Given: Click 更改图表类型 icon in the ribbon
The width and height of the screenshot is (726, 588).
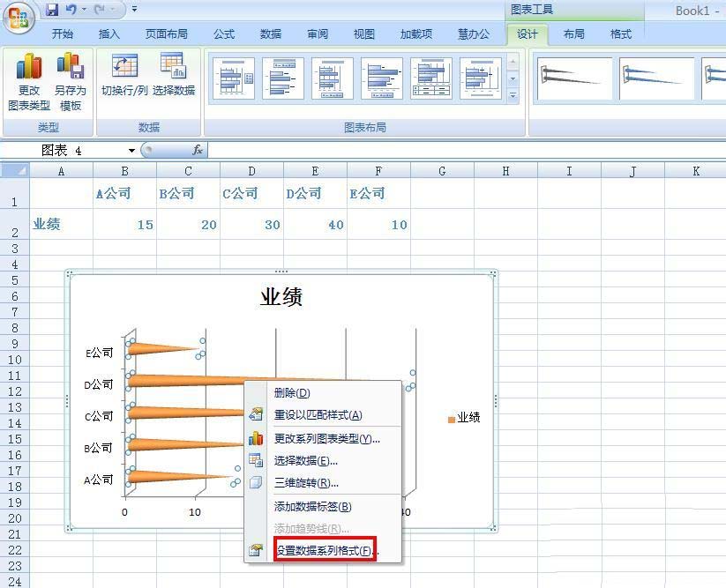Looking at the screenshot, I should tap(29, 67).
